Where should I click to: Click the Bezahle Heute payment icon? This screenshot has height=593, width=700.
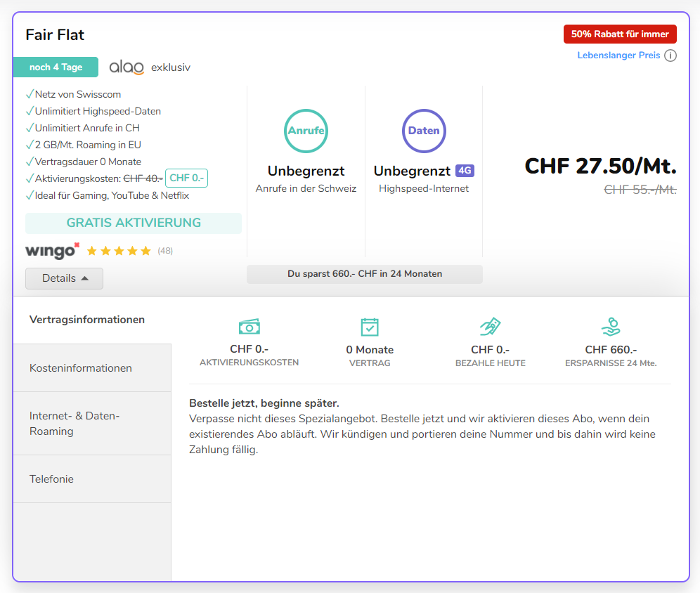tap(490, 327)
